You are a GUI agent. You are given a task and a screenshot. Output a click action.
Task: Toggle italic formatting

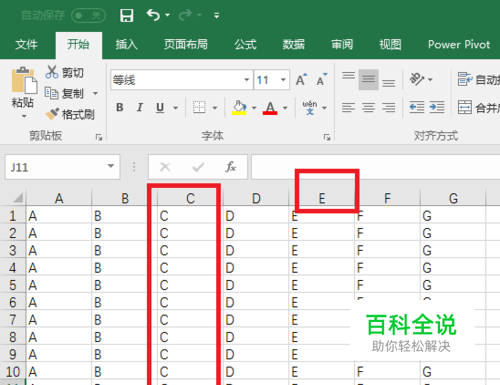(x=140, y=107)
